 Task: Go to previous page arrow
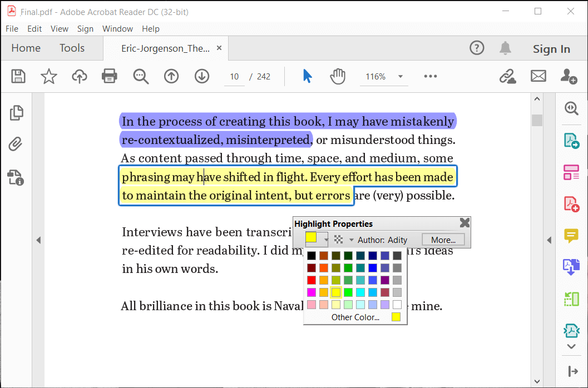coord(171,76)
